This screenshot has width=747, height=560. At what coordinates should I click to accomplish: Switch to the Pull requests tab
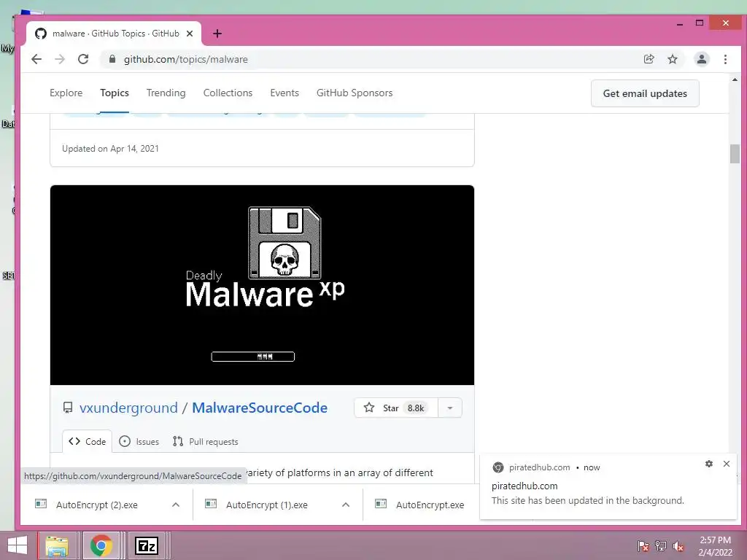[x=205, y=441]
